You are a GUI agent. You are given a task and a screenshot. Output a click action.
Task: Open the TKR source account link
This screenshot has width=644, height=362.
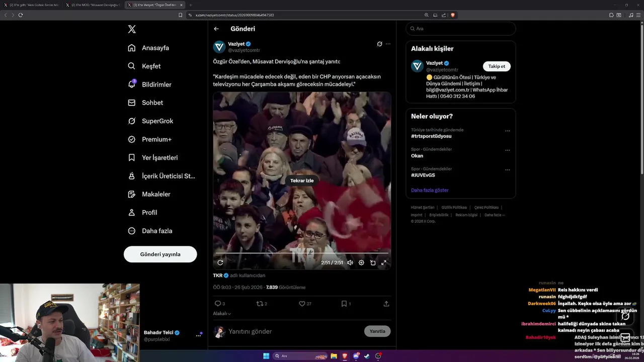[x=221, y=276]
